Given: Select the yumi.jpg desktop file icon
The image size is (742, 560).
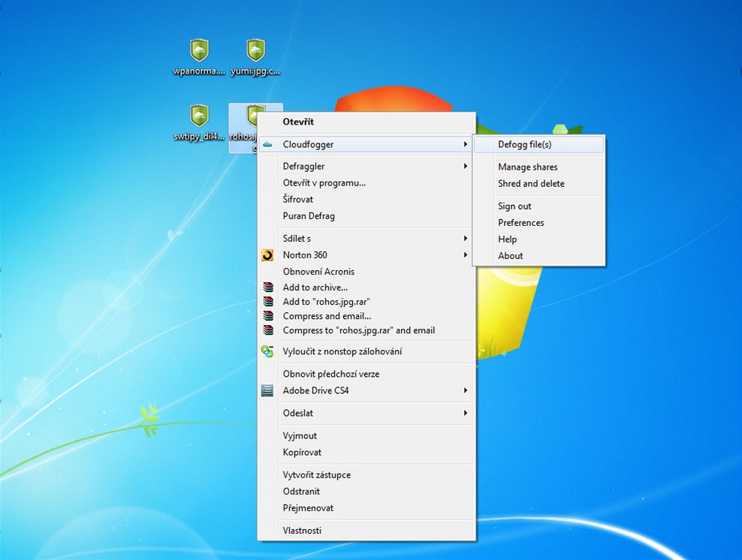Looking at the screenshot, I should pos(255,50).
